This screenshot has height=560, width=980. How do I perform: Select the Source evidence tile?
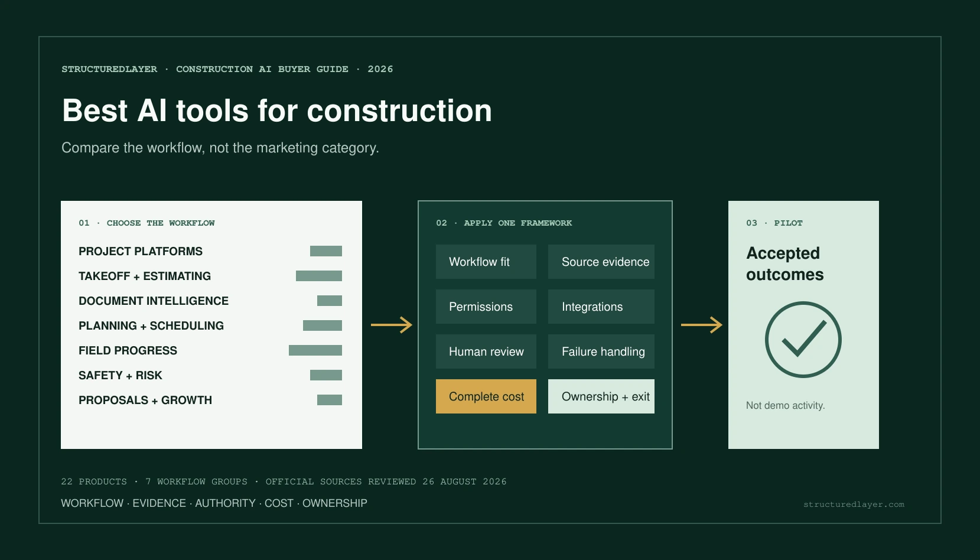(601, 262)
